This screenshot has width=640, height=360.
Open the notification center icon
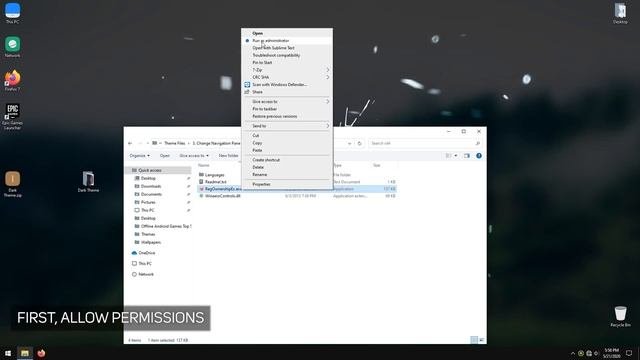629,353
